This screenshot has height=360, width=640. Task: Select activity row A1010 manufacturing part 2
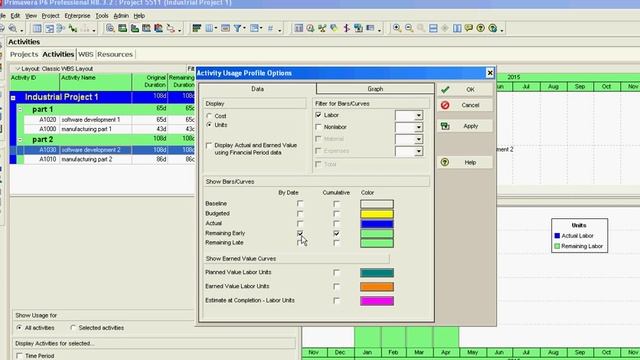tap(109, 159)
